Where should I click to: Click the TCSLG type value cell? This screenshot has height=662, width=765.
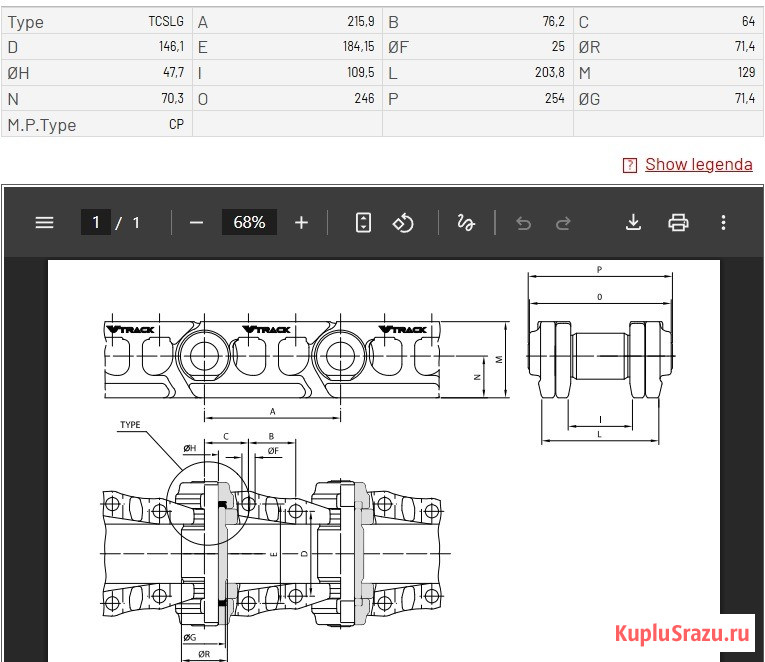tap(165, 21)
